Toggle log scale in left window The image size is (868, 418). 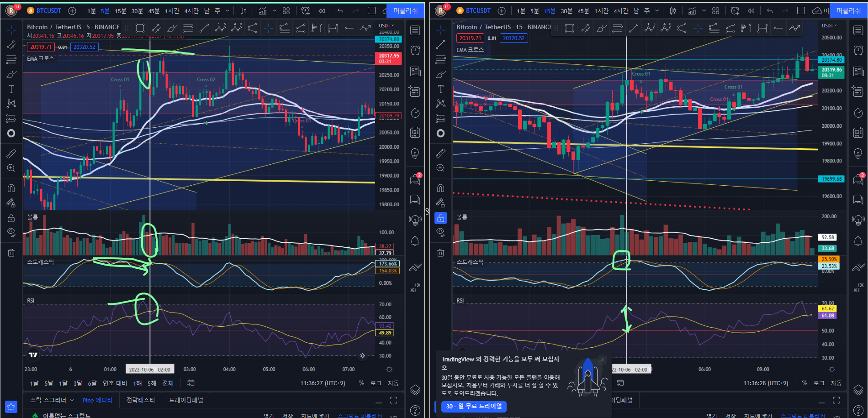[376, 383]
